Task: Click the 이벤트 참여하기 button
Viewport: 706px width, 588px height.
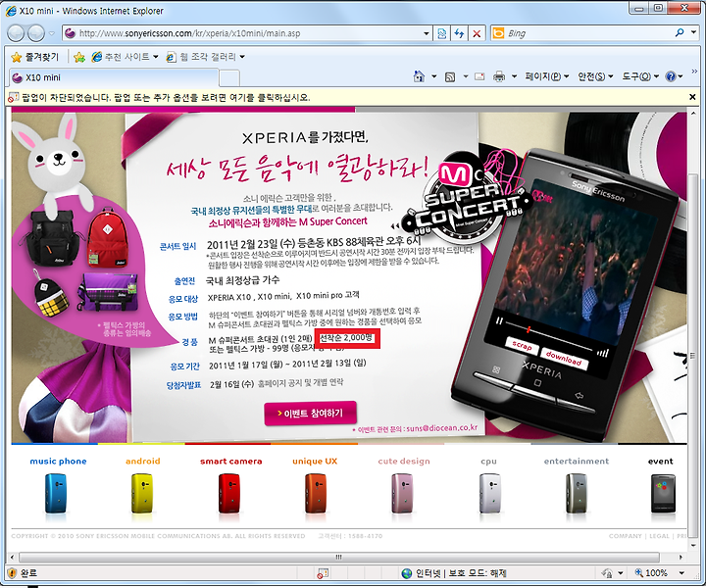Action: click(311, 413)
